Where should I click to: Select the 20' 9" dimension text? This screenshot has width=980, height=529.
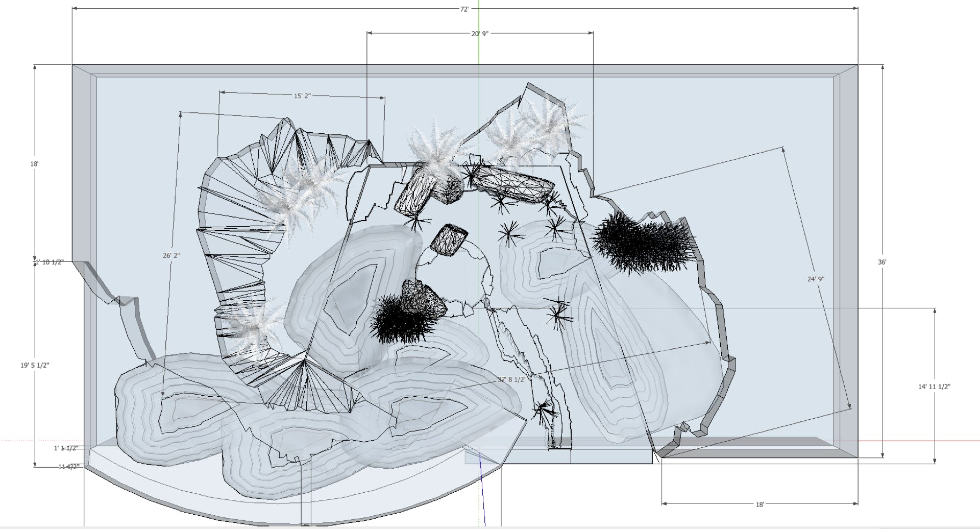tap(479, 34)
